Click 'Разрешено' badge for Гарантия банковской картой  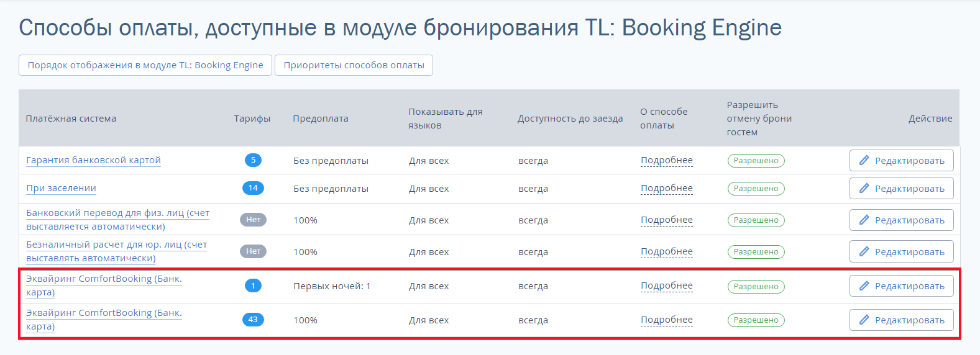tap(756, 161)
